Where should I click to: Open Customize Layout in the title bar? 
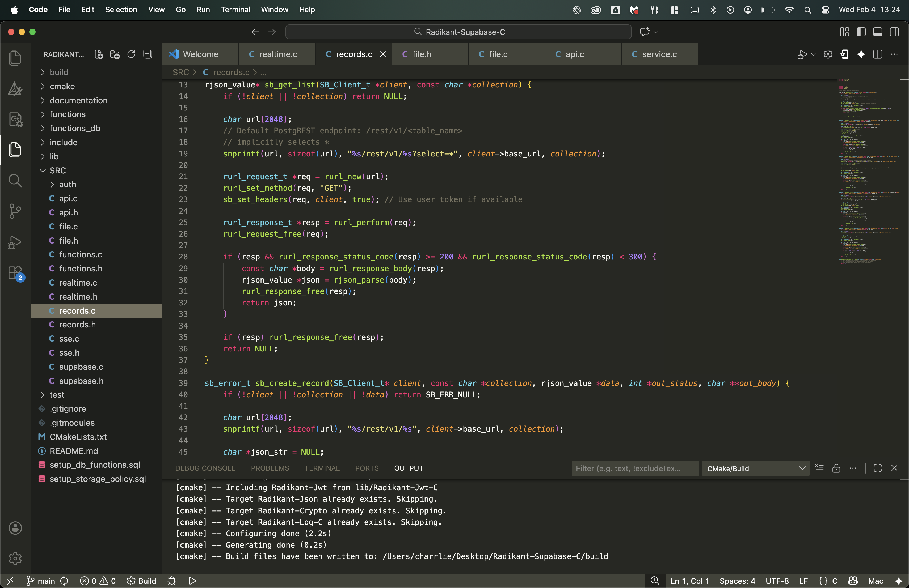pyautogui.click(x=844, y=32)
